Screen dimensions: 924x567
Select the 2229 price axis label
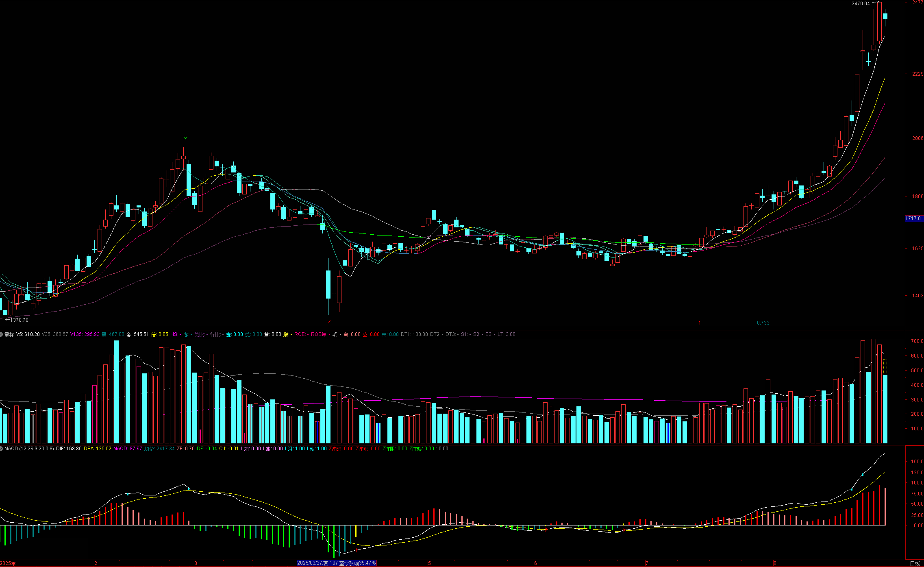(917, 74)
